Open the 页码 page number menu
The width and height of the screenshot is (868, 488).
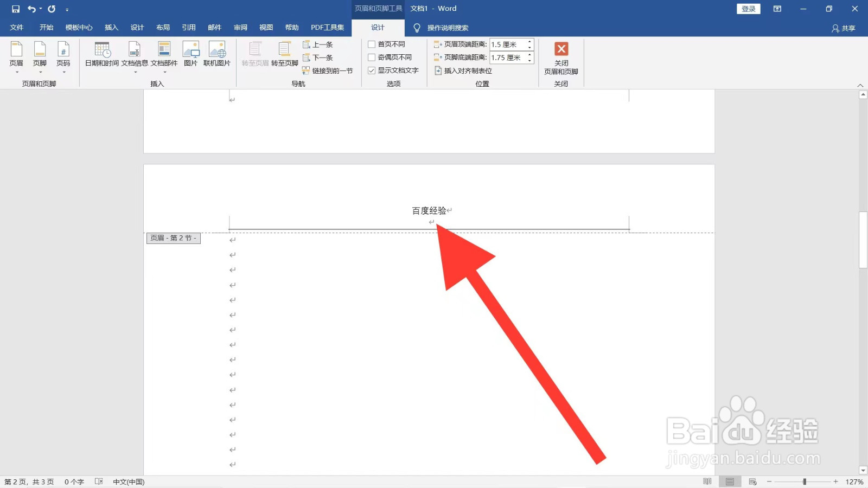tap(63, 57)
